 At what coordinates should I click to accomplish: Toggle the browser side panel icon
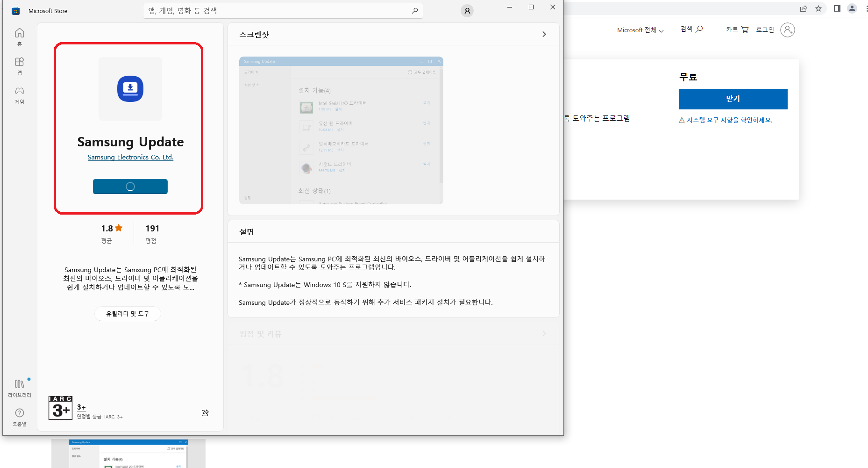click(837, 8)
